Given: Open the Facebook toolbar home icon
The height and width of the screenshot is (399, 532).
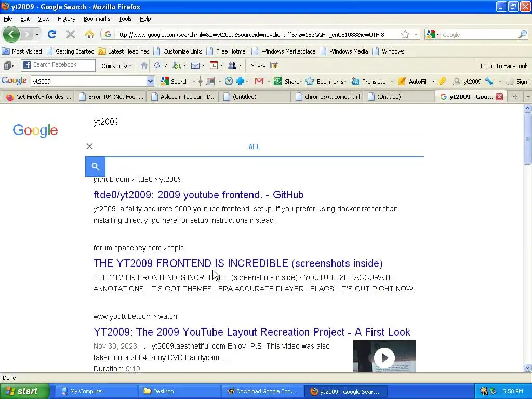Looking at the screenshot, I should pos(144,65).
